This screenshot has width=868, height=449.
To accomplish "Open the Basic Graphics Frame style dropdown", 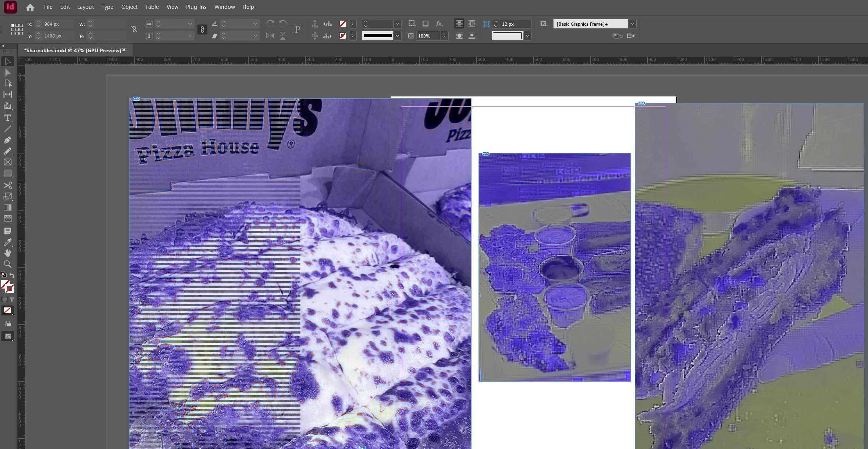I will [632, 24].
